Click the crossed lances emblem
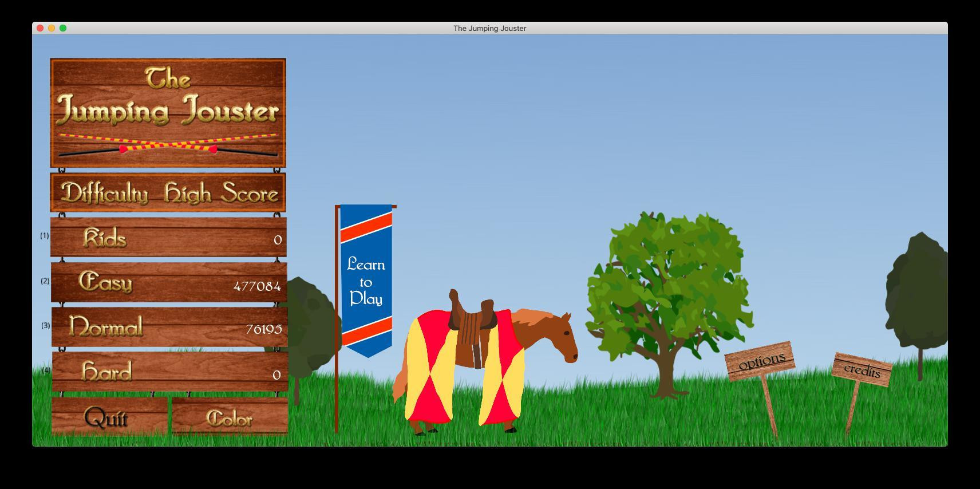Image resolution: width=980 pixels, height=489 pixels. pos(168,144)
